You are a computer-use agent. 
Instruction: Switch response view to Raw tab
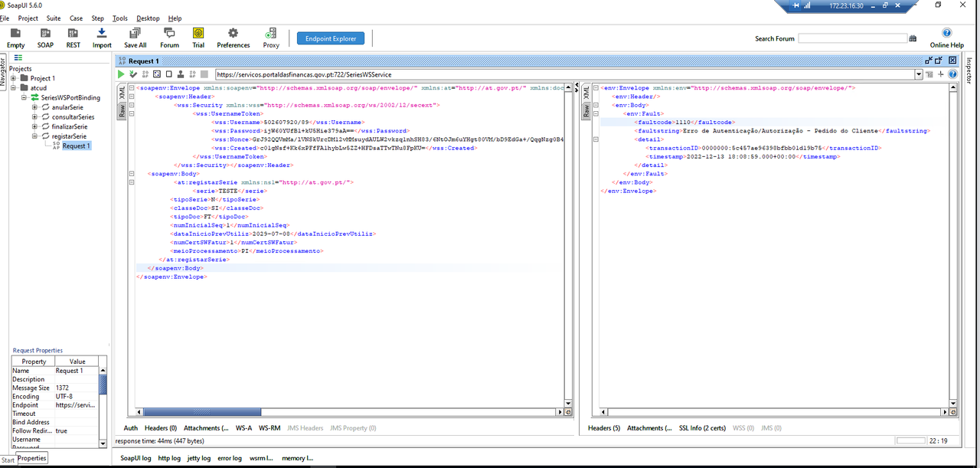pos(586,111)
